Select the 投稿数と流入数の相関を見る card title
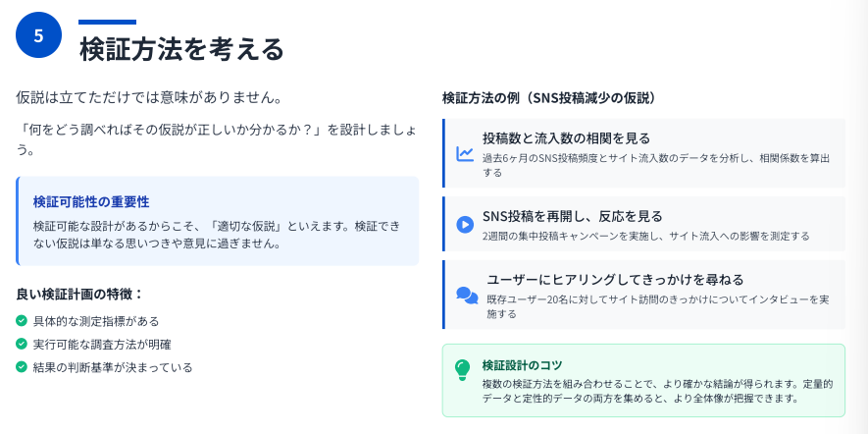 [566, 138]
